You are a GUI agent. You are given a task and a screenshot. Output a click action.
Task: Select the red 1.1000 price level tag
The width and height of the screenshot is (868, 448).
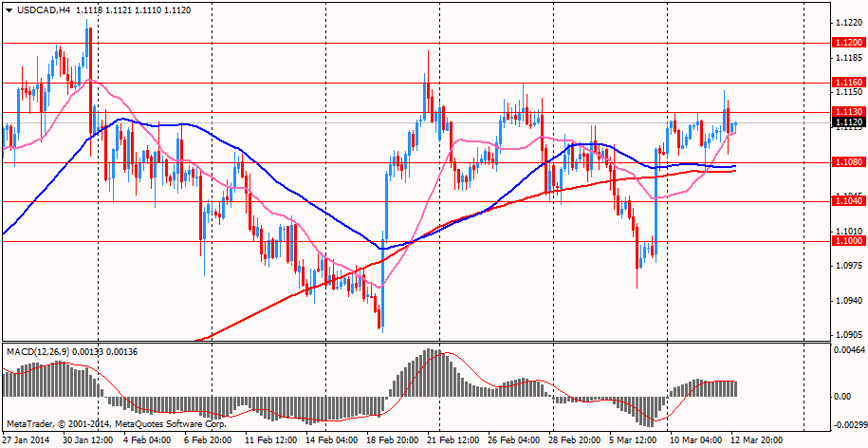[846, 241]
